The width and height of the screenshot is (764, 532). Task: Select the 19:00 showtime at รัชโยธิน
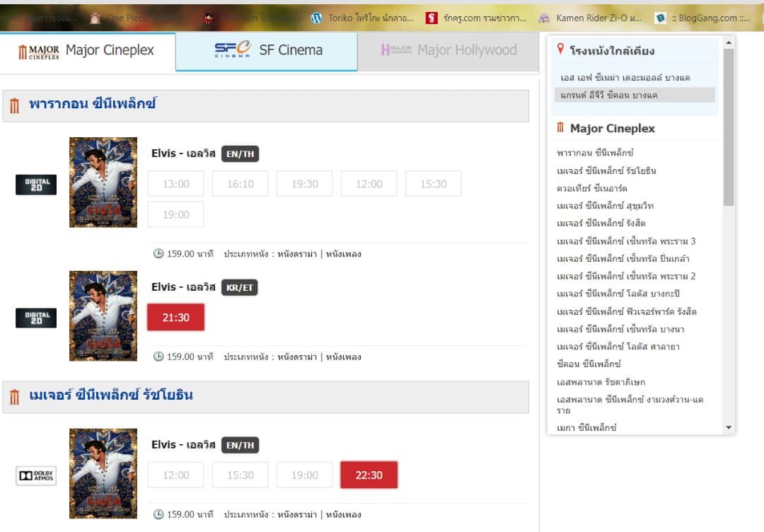pos(304,475)
